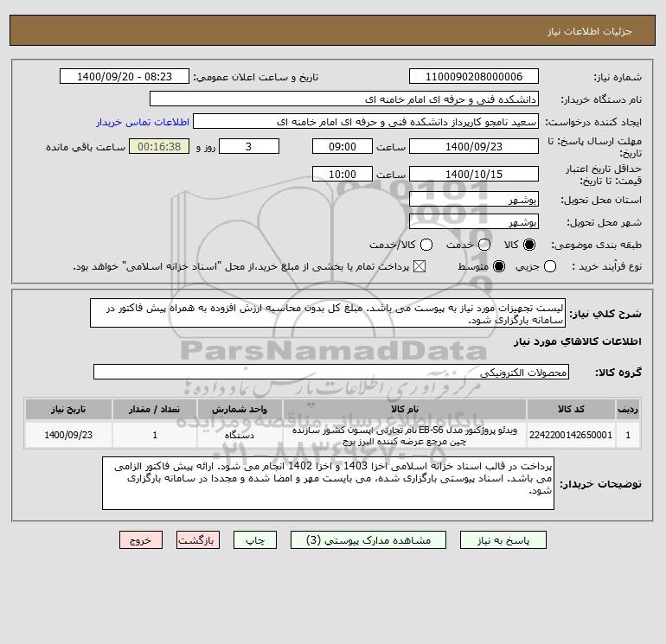Click the شهر محل تحویل field بوشهر
The width and height of the screenshot is (666, 644).
click(x=474, y=221)
